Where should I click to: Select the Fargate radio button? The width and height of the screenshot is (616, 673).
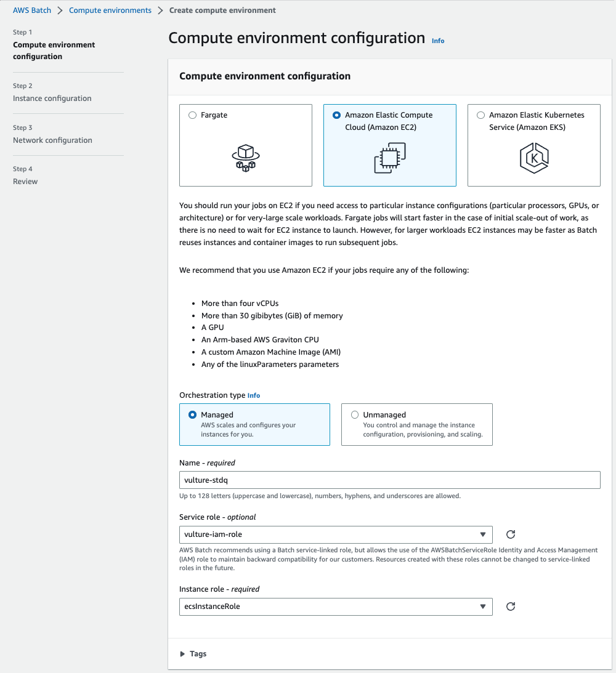click(x=192, y=115)
